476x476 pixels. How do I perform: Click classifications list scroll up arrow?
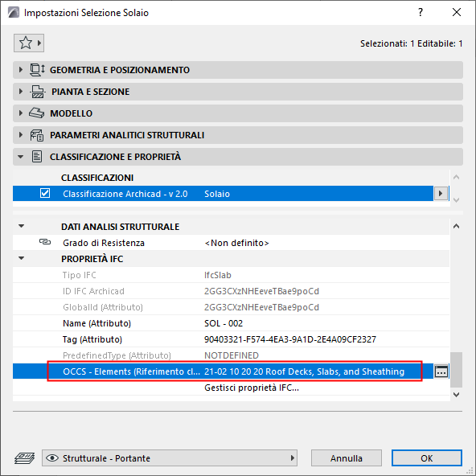pos(456,177)
